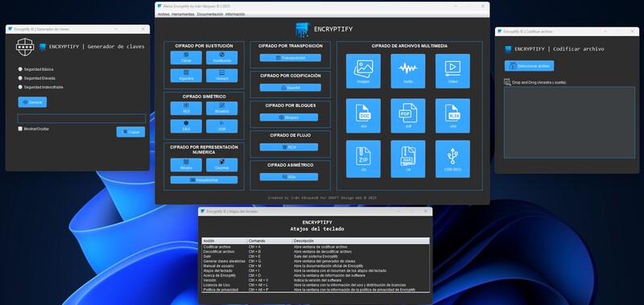
Task: Launch the César cipher
Action: point(186,57)
